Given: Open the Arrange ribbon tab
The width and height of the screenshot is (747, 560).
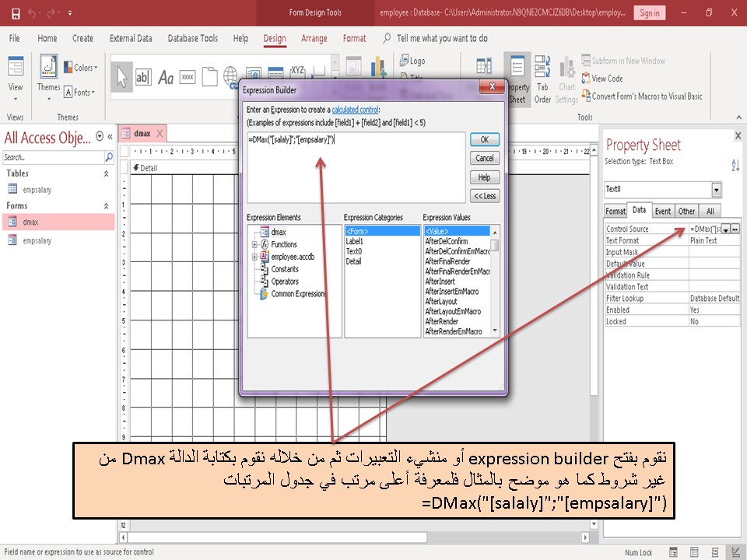Looking at the screenshot, I should (x=314, y=38).
